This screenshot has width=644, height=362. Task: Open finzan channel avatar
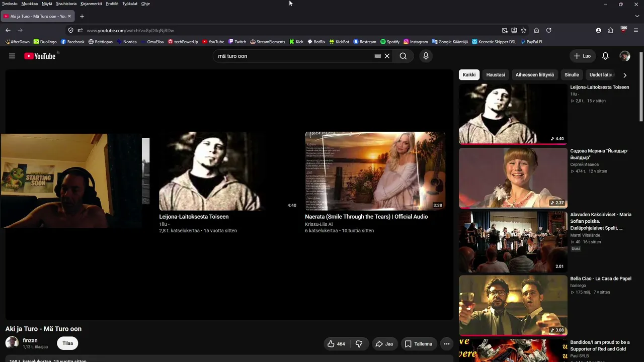tap(12, 343)
